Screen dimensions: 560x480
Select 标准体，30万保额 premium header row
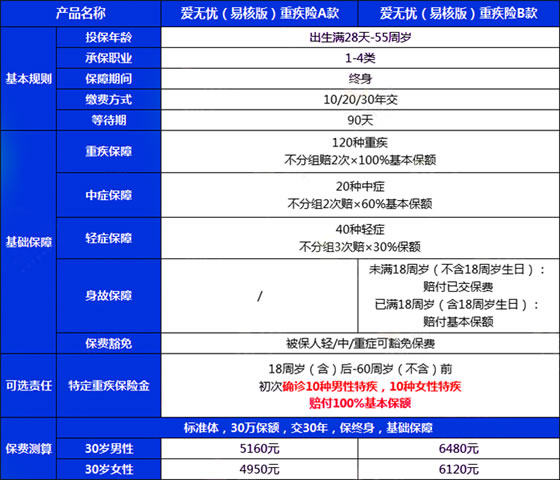pos(308,428)
